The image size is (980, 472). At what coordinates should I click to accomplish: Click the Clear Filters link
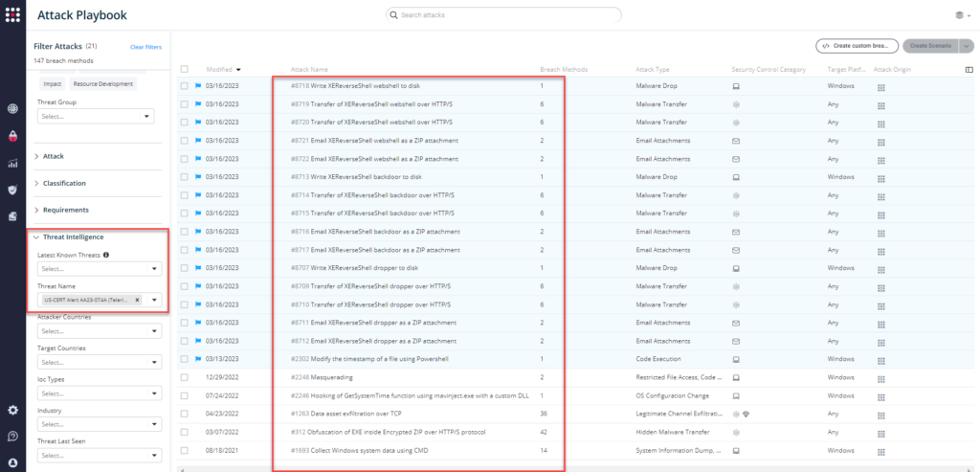click(145, 47)
